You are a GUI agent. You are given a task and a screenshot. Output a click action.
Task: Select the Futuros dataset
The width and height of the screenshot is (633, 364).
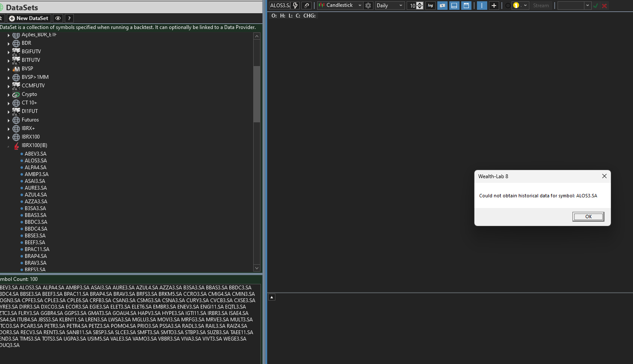(30, 120)
